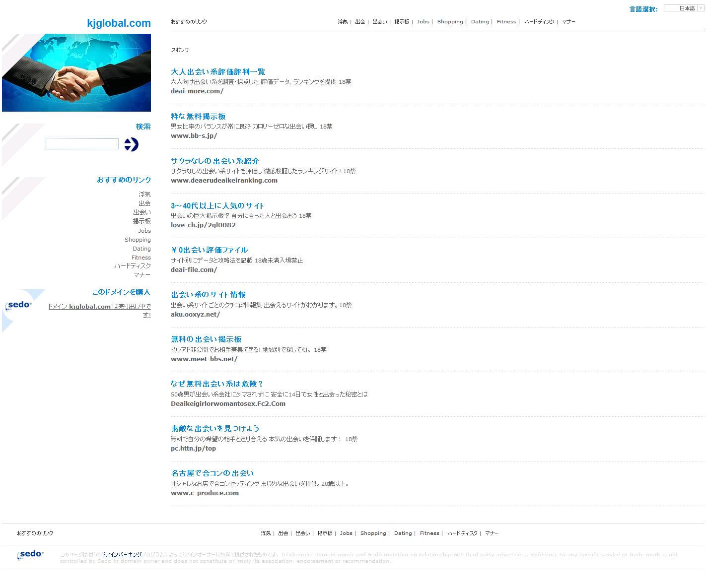Choose Fitness in top navigation bar

pyautogui.click(x=506, y=22)
